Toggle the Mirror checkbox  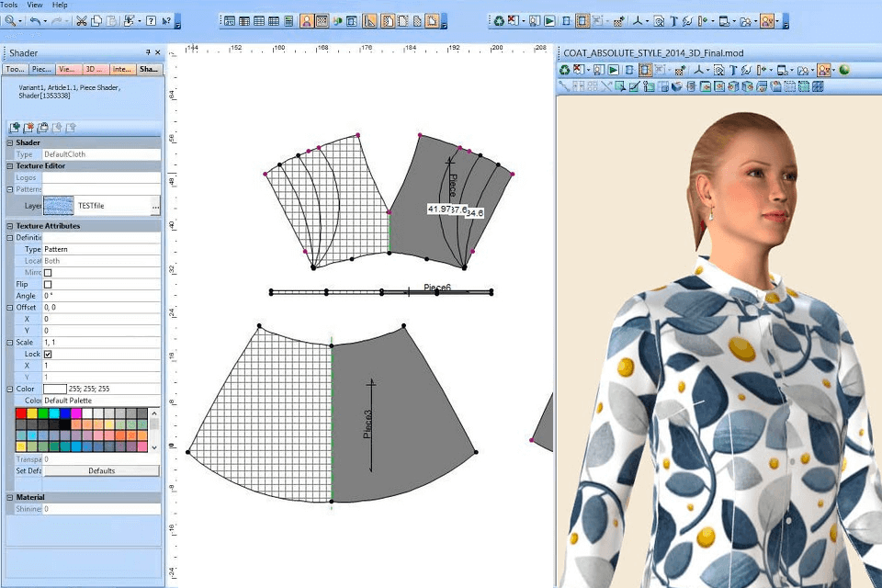(48, 272)
